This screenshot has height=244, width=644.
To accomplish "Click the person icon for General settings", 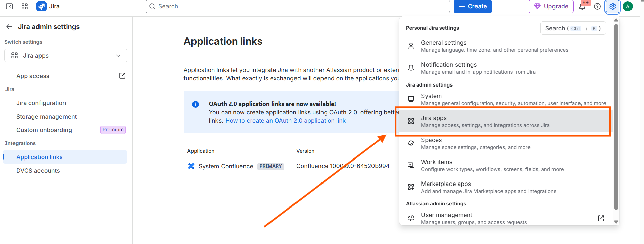I will [x=411, y=46].
